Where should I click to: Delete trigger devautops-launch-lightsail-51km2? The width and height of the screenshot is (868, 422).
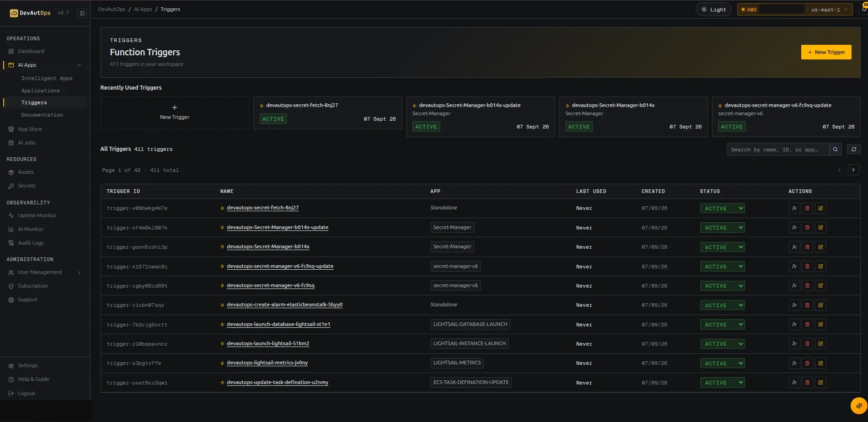pyautogui.click(x=807, y=344)
